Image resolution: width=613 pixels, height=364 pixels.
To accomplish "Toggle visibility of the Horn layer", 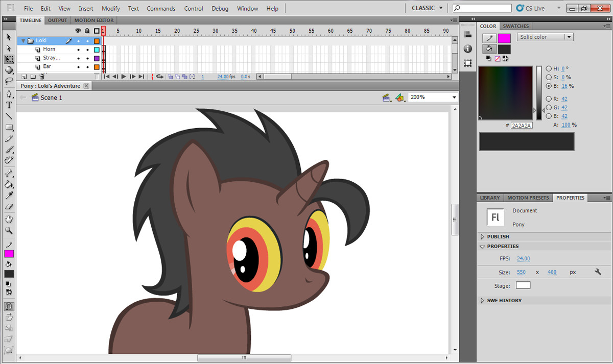I will tap(78, 50).
